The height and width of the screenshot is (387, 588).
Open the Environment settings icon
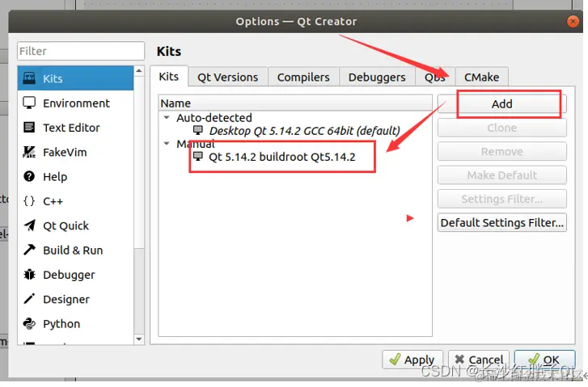(x=29, y=103)
